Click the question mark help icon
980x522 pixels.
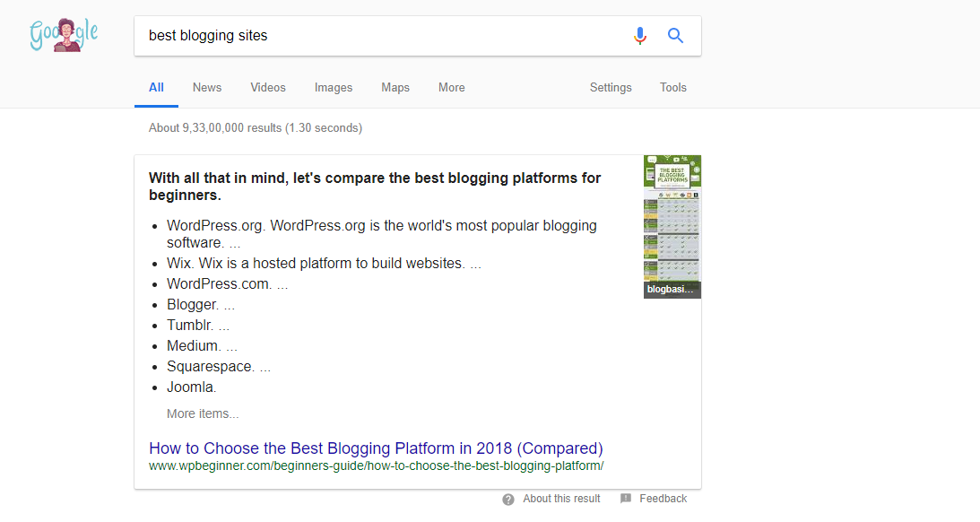(x=508, y=499)
